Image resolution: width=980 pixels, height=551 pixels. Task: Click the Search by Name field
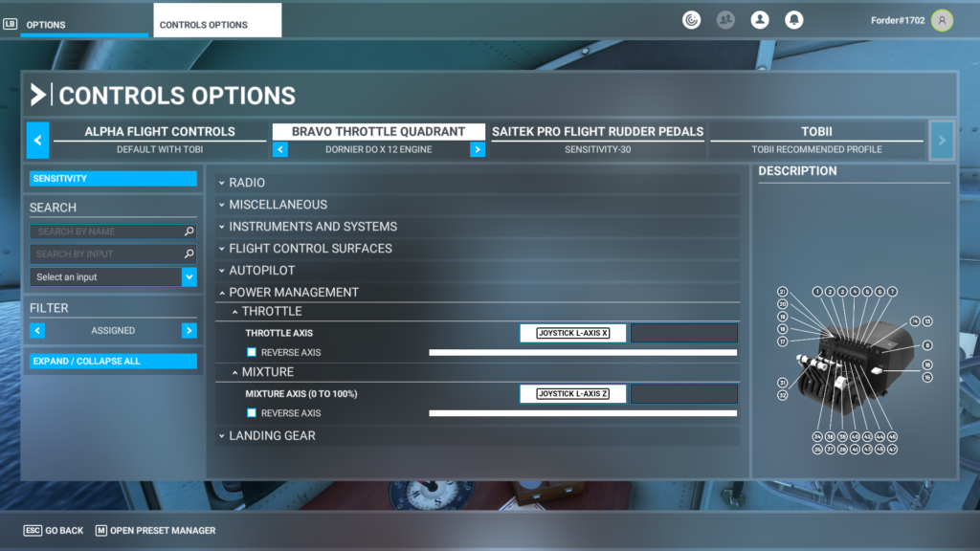113,231
